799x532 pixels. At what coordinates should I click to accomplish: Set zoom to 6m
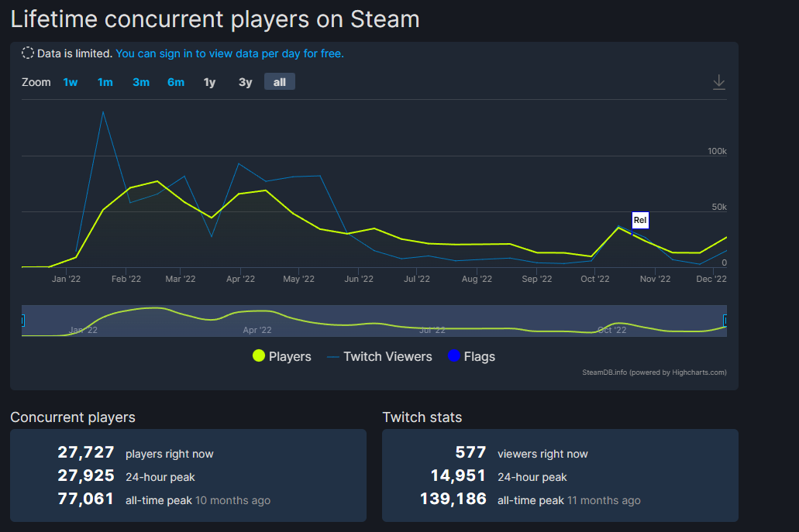click(x=176, y=82)
